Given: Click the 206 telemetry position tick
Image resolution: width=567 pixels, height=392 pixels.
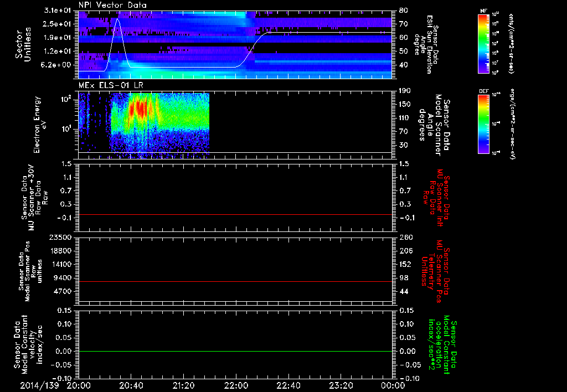Looking at the screenshot, I should [x=405, y=251].
